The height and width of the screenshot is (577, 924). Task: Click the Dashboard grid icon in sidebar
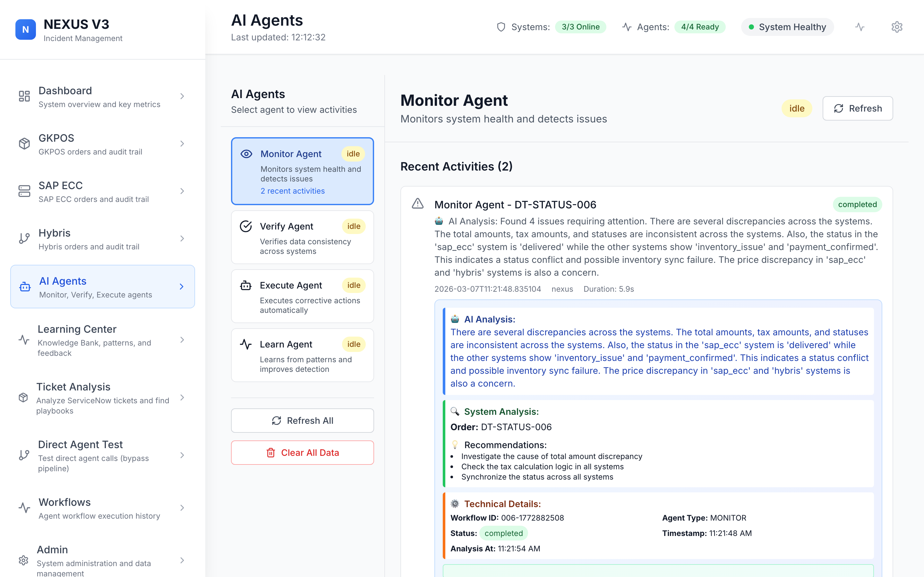point(24,96)
